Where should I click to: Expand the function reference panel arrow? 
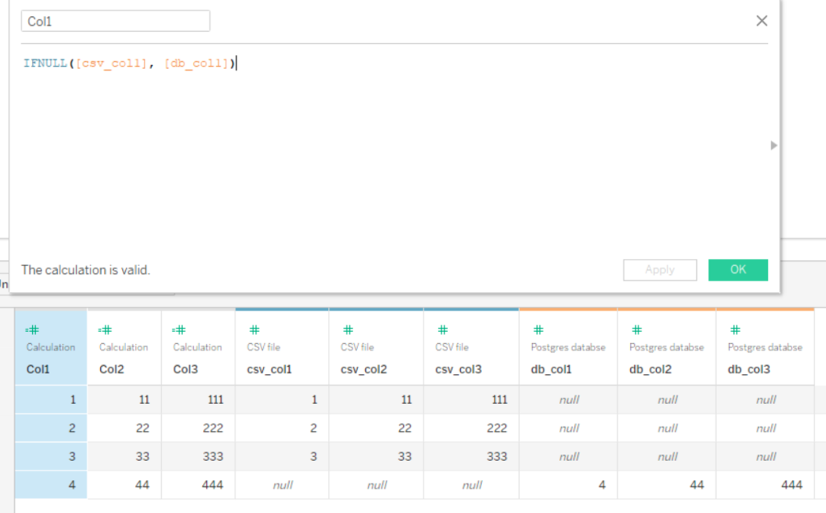coord(773,145)
